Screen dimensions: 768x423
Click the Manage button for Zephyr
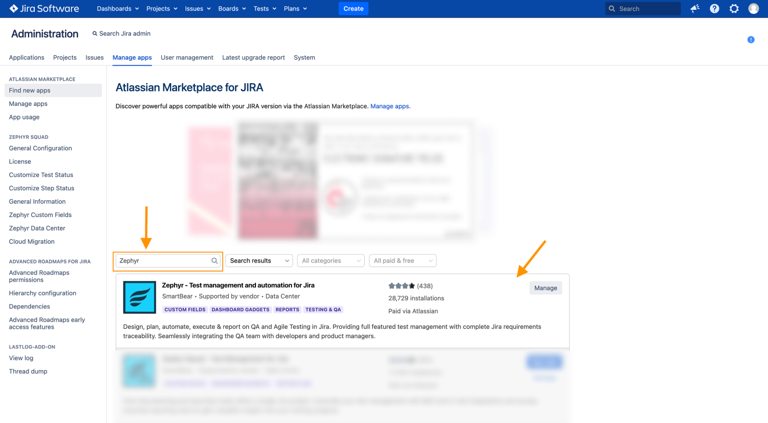[546, 288]
